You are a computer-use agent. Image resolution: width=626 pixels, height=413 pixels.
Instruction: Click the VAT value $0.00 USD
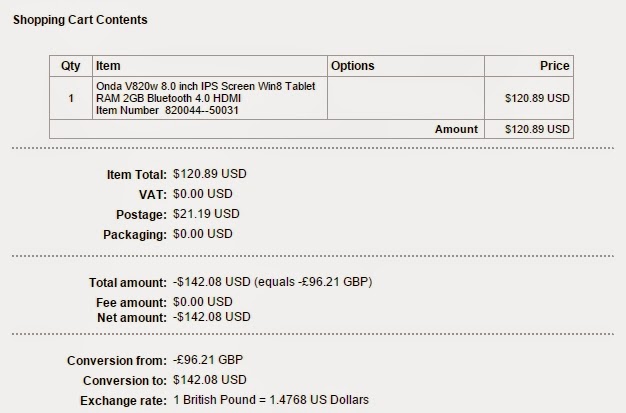coord(202,194)
